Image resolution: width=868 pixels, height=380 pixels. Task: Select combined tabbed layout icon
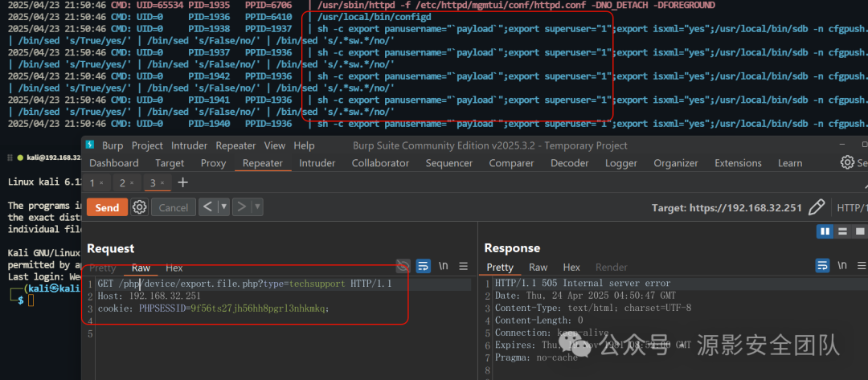860,231
